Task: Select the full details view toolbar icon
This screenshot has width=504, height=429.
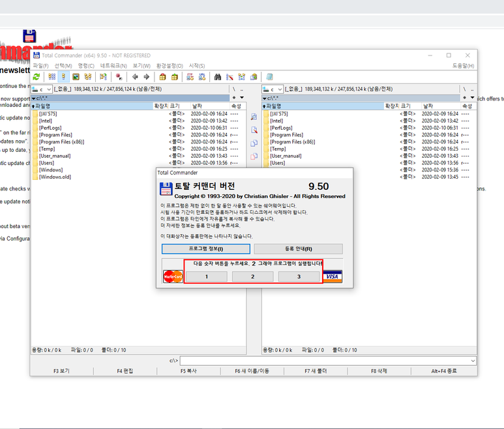Action: [64, 77]
